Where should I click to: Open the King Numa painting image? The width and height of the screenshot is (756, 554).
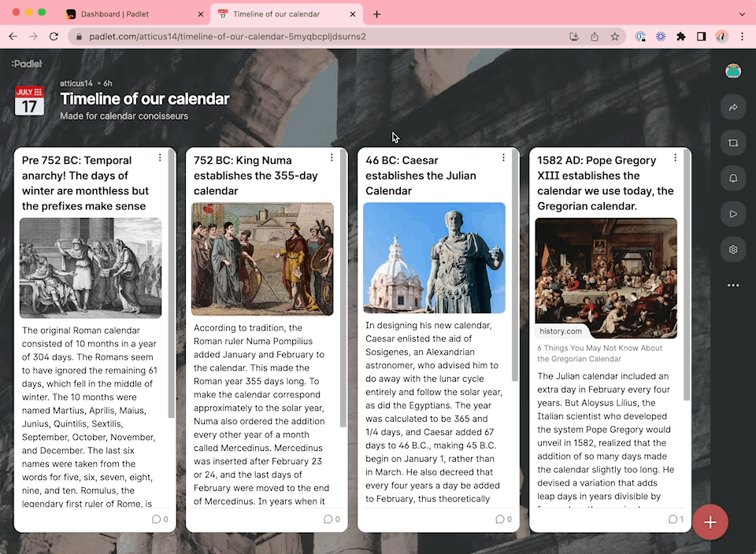tap(262, 259)
